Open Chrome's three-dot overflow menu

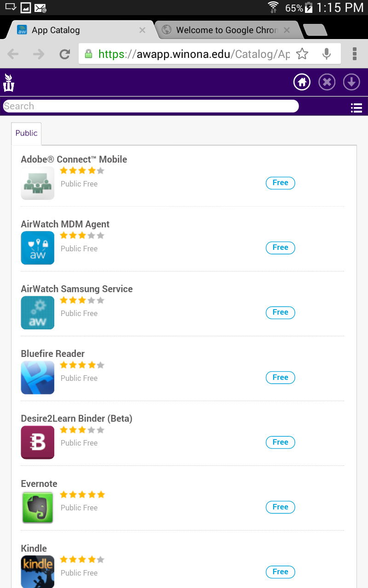[355, 54]
